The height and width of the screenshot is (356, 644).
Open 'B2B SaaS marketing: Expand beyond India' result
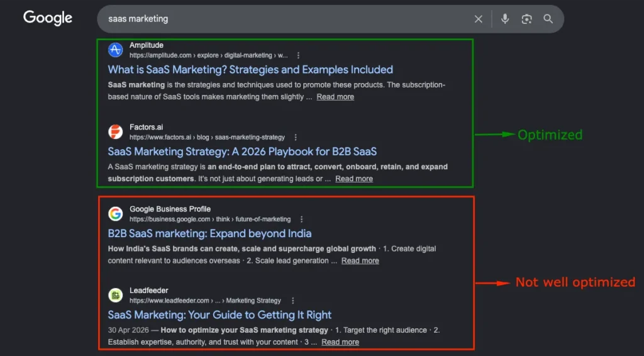tap(209, 233)
